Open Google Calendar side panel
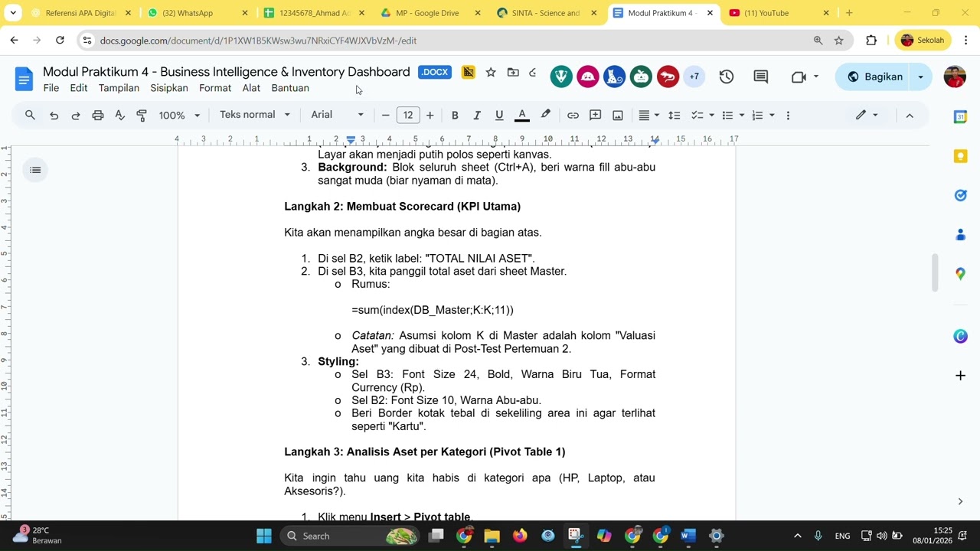Viewport: 980px width, 551px height. [960, 117]
